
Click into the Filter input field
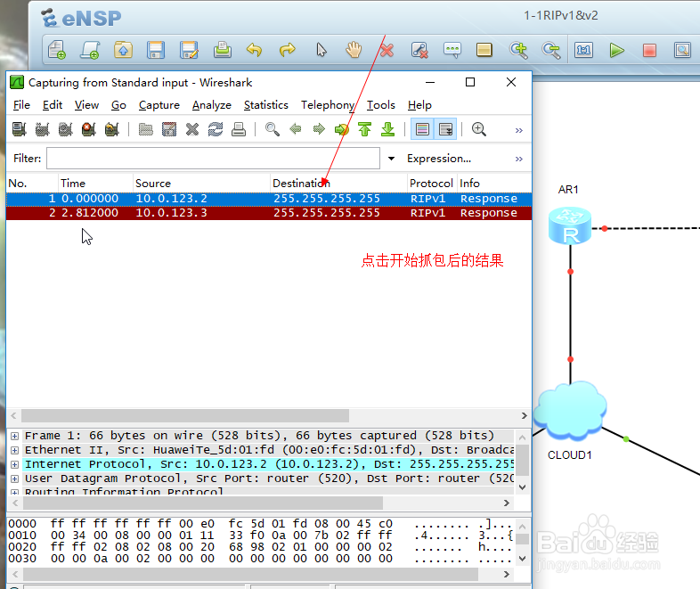[213, 159]
